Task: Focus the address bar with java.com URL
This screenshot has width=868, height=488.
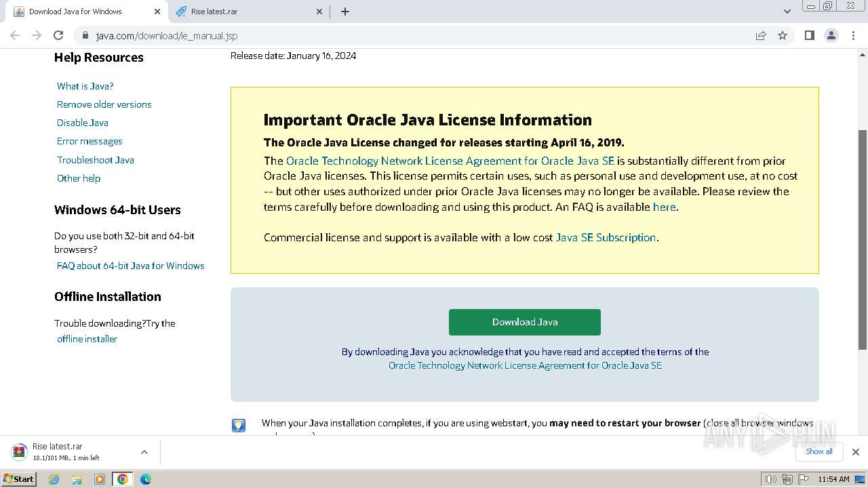Action: [420, 35]
